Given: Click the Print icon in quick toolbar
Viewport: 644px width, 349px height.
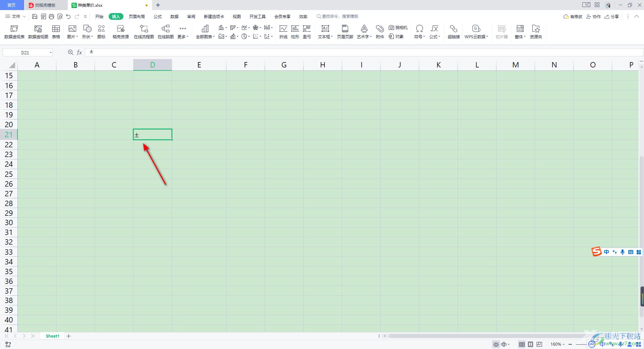Looking at the screenshot, I should tap(51, 16).
